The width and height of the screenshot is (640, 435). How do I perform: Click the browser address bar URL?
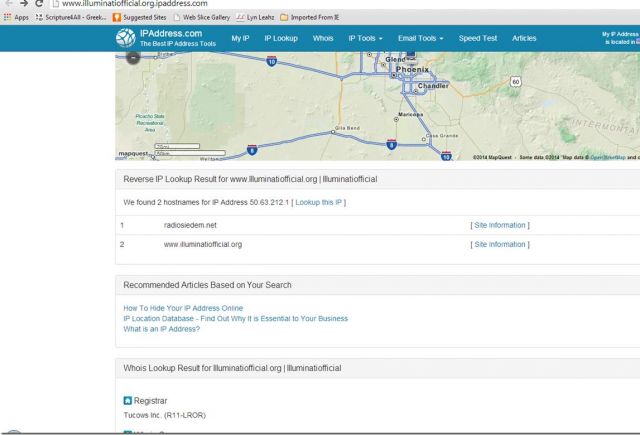pyautogui.click(x=135, y=3)
